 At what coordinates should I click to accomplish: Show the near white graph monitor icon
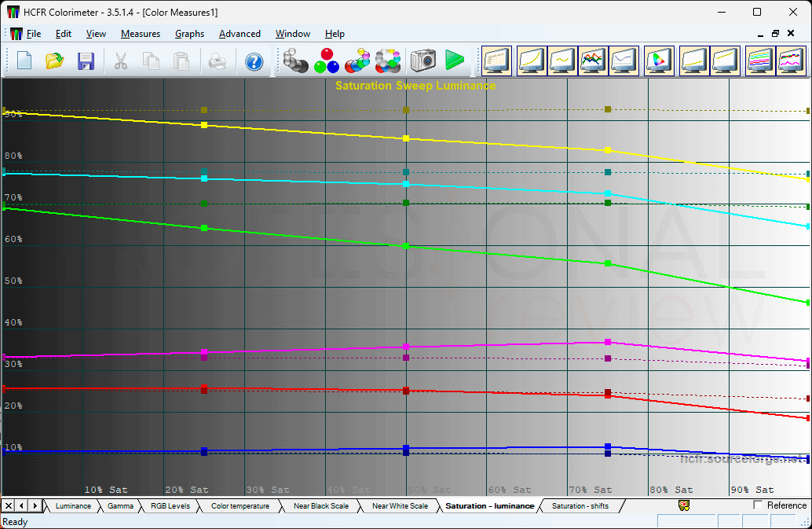pos(725,61)
